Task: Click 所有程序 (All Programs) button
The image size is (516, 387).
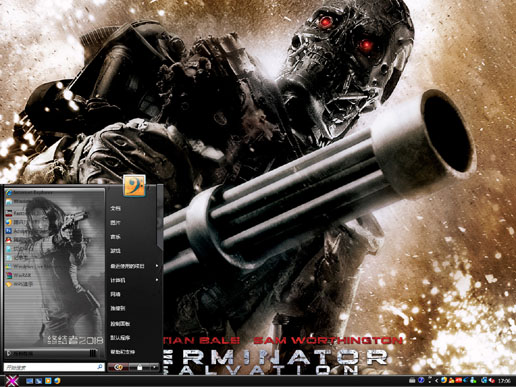Action: click(52, 353)
